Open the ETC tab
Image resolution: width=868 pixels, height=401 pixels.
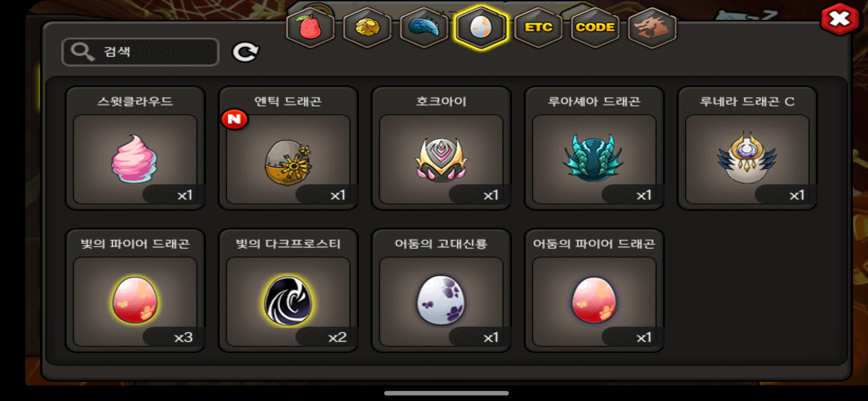(538, 27)
